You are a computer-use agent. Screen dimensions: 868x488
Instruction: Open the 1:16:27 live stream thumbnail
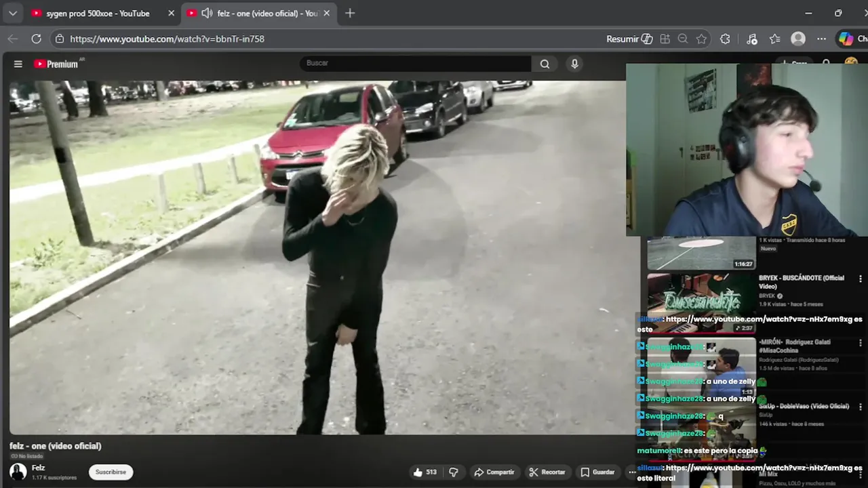tap(701, 253)
